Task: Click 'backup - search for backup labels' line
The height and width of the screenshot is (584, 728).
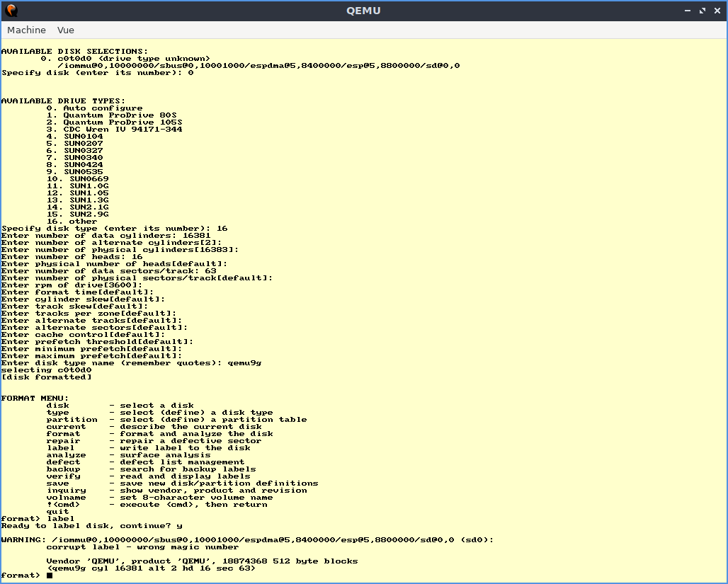Action: [x=151, y=469]
